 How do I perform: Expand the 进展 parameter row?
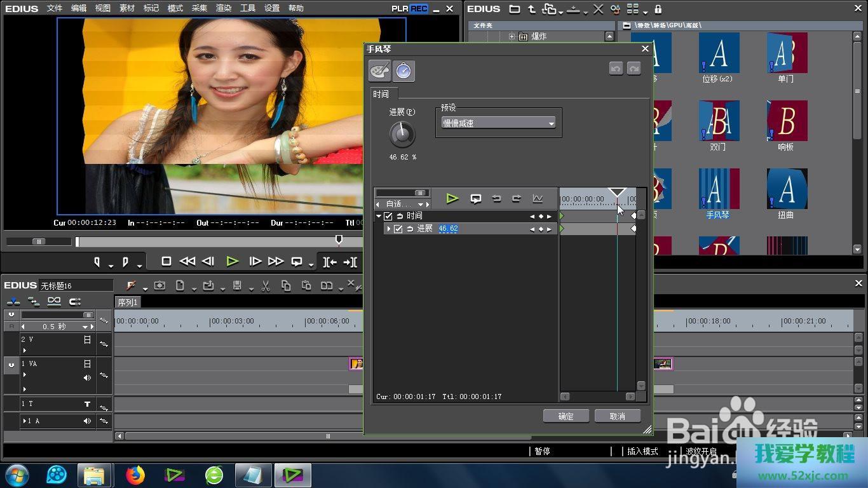[x=389, y=229]
